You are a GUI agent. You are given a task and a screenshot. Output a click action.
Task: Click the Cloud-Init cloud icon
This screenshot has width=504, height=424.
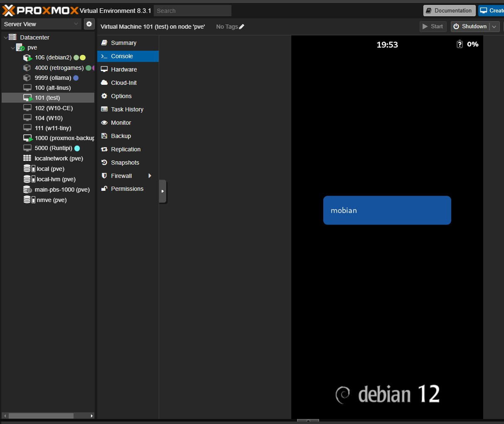(104, 83)
